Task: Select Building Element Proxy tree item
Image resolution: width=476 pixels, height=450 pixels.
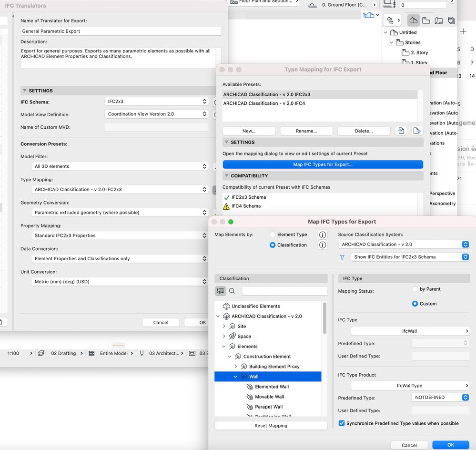Action: [x=274, y=367]
